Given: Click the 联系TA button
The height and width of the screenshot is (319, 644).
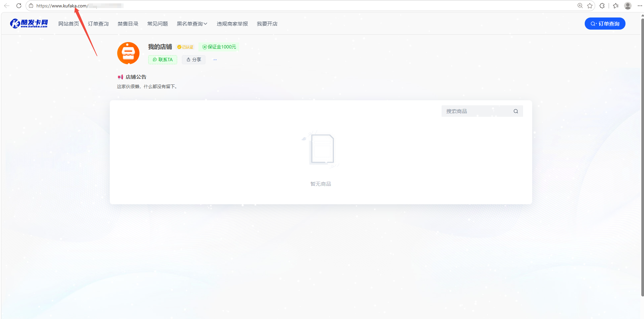Looking at the screenshot, I should click(x=163, y=60).
